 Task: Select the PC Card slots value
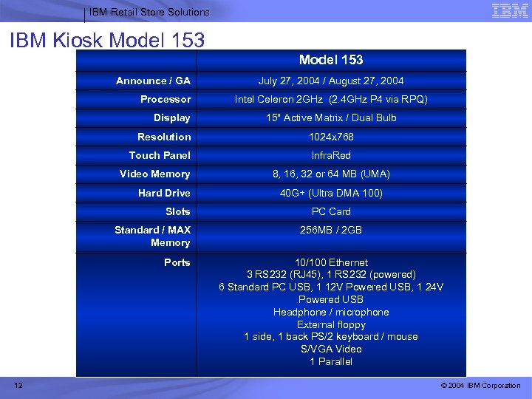[331, 211]
